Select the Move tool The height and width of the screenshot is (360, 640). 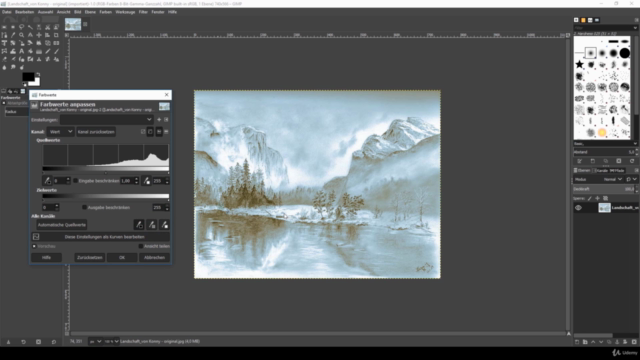39,35
